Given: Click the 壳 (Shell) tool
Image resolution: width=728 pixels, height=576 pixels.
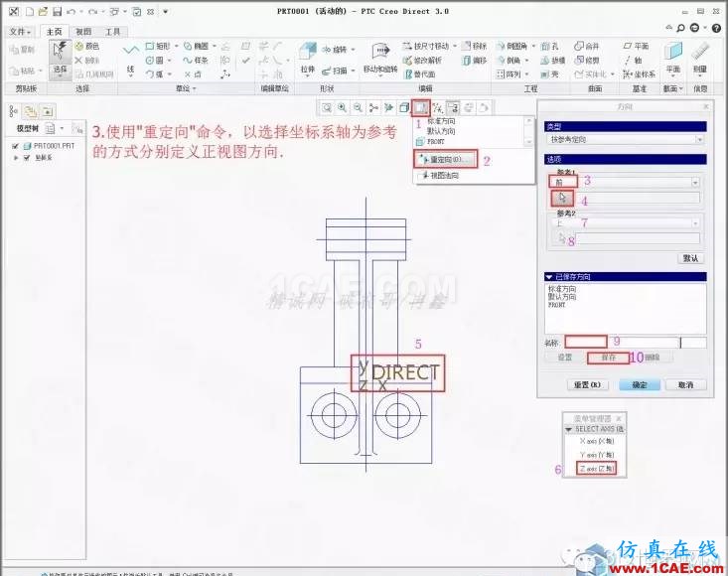Looking at the screenshot, I should click(550, 73).
